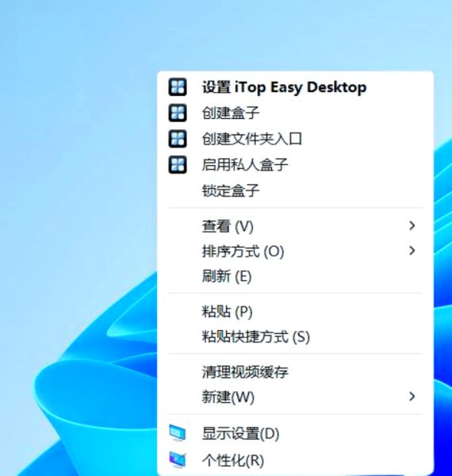Choose 启用私人盒子 option
This screenshot has width=452, height=476.
[295, 164]
